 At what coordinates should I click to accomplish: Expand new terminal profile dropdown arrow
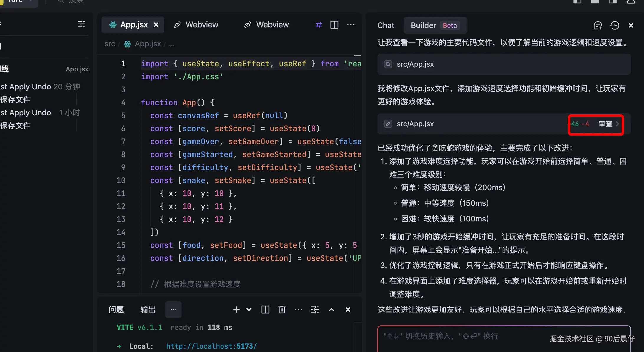249,310
